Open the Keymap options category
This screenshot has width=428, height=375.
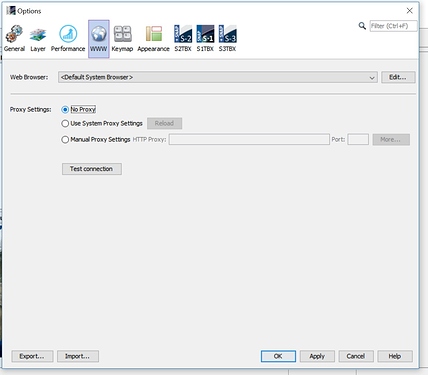point(122,39)
